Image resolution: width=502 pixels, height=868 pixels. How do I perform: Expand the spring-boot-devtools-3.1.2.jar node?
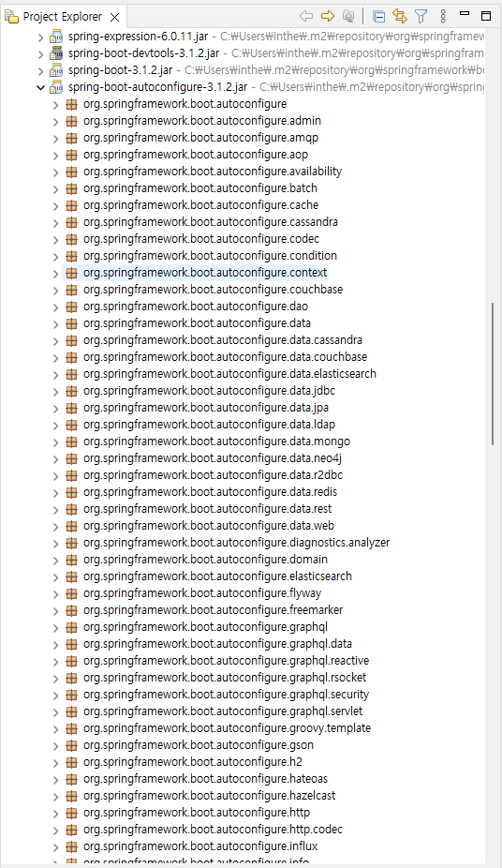[40, 53]
